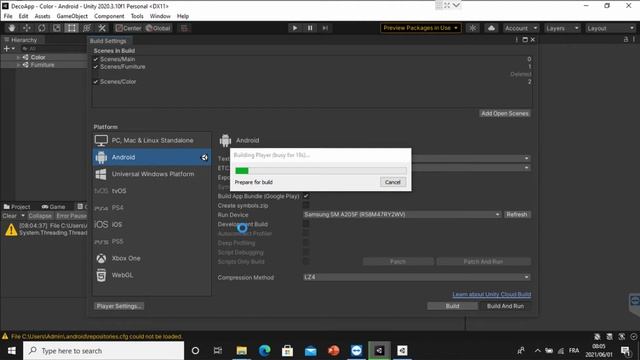Select the Move tool

pyautogui.click(x=27, y=28)
